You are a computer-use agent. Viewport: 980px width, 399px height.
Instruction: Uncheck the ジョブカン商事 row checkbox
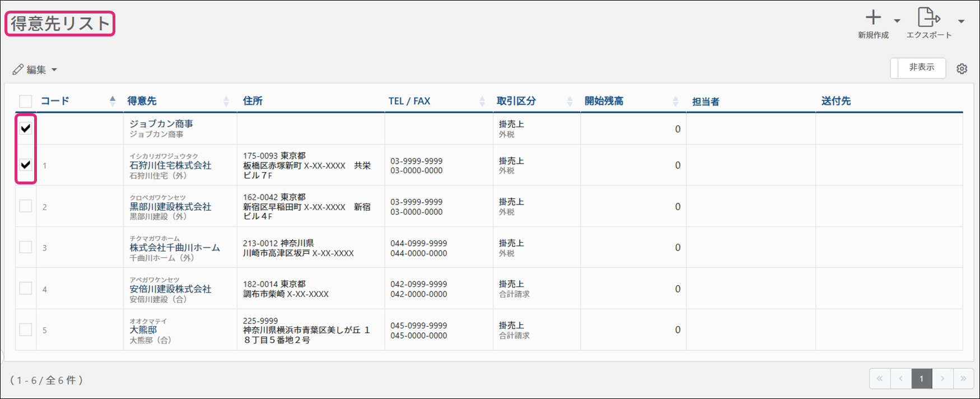[26, 128]
